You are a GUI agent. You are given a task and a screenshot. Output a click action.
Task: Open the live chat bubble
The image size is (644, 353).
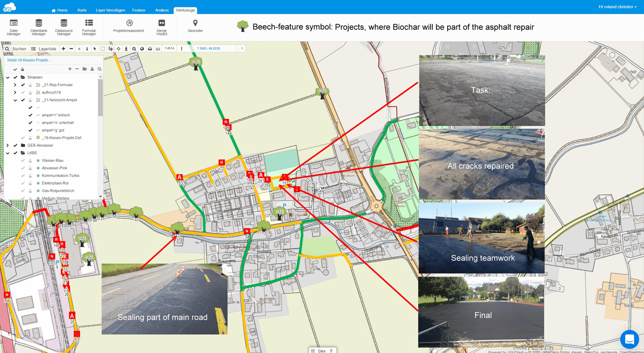[x=629, y=339]
